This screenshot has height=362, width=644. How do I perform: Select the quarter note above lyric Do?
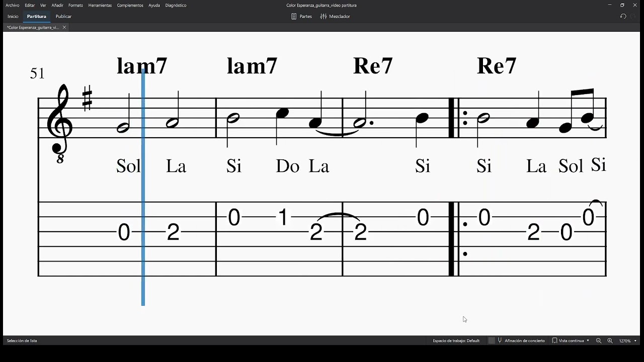(x=282, y=113)
